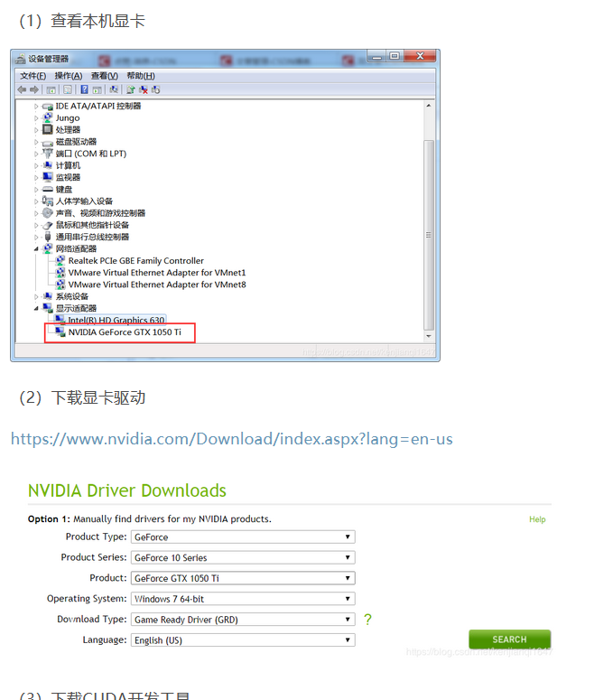The width and height of the screenshot is (594, 700).
Task: Select the IDE ATA/ATAPI 控制器 label
Action: pyautogui.click(x=98, y=107)
